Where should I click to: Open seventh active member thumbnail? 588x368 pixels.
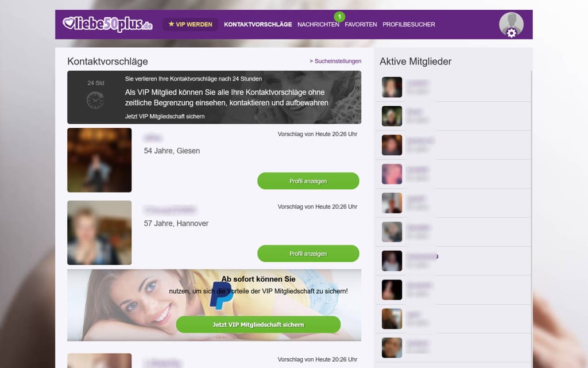(x=392, y=260)
